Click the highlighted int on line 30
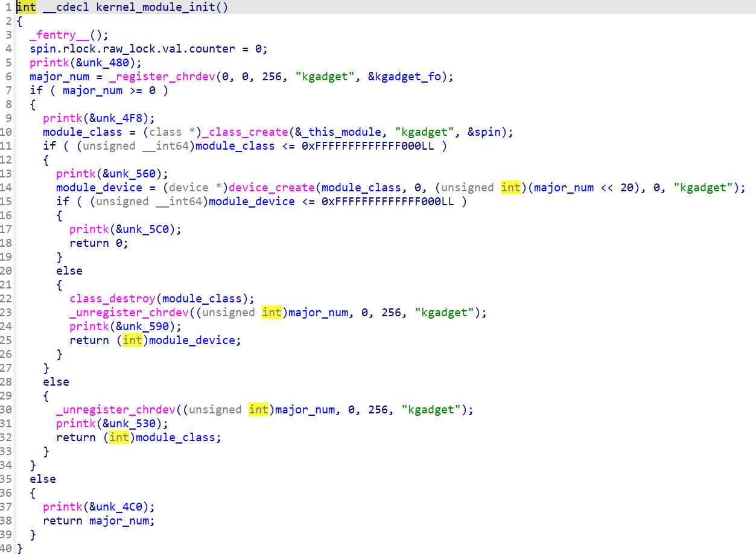This screenshot has width=756, height=554. [258, 410]
